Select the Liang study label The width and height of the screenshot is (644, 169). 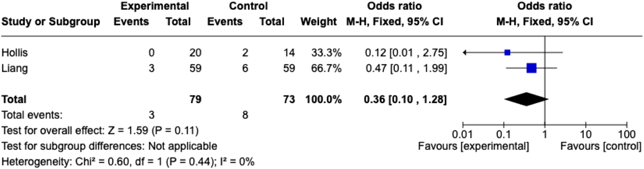[15, 68]
